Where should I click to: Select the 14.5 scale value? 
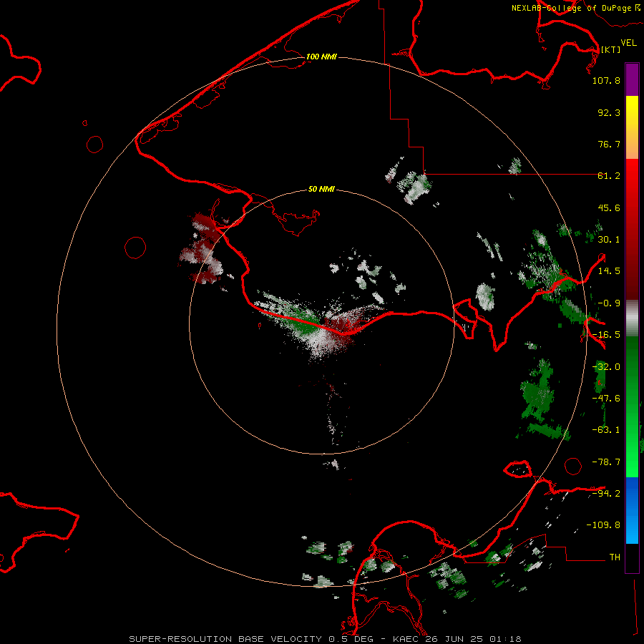(609, 271)
